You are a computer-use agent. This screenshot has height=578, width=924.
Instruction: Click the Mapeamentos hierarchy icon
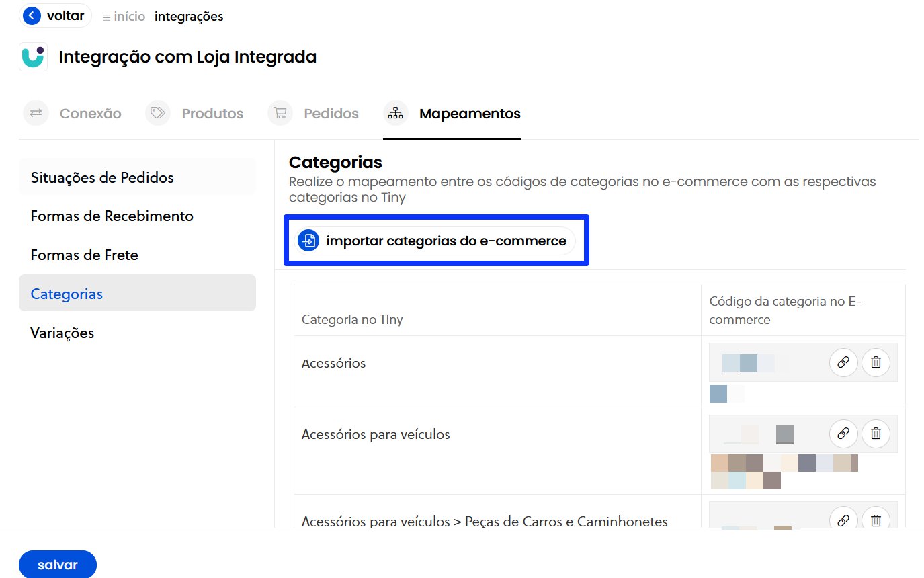pos(396,113)
